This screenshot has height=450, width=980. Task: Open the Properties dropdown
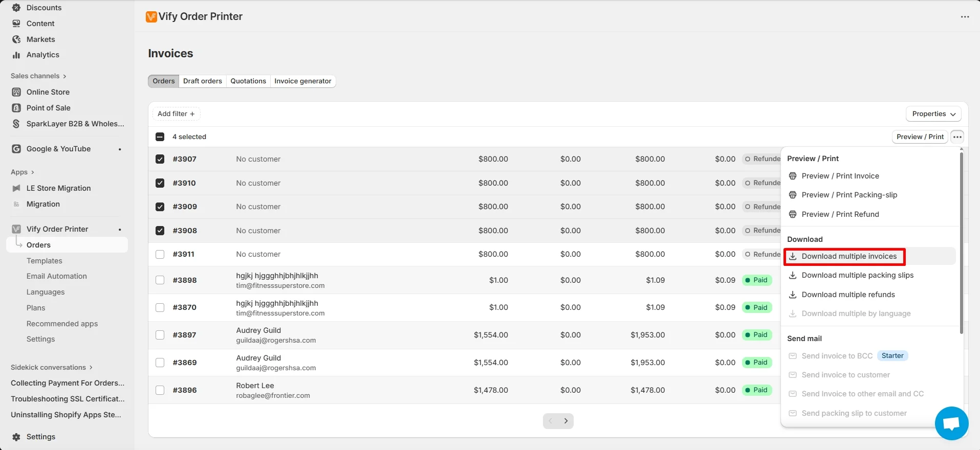[x=933, y=114]
